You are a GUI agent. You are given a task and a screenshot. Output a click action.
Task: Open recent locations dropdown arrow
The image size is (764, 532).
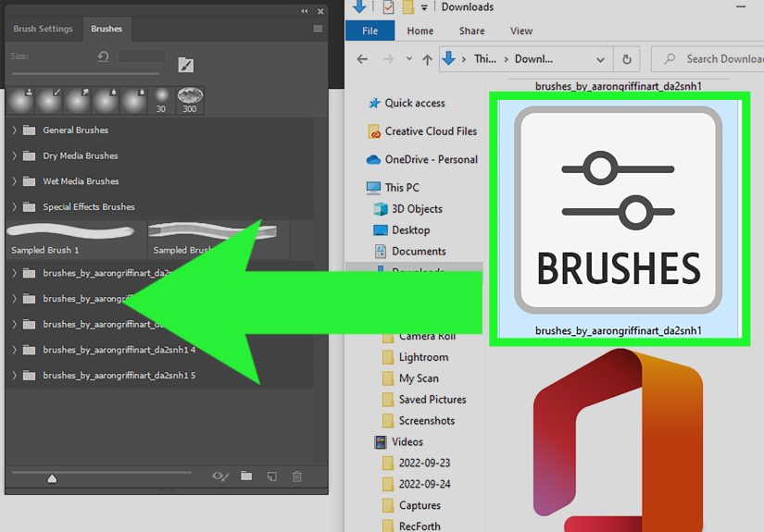[x=408, y=59]
